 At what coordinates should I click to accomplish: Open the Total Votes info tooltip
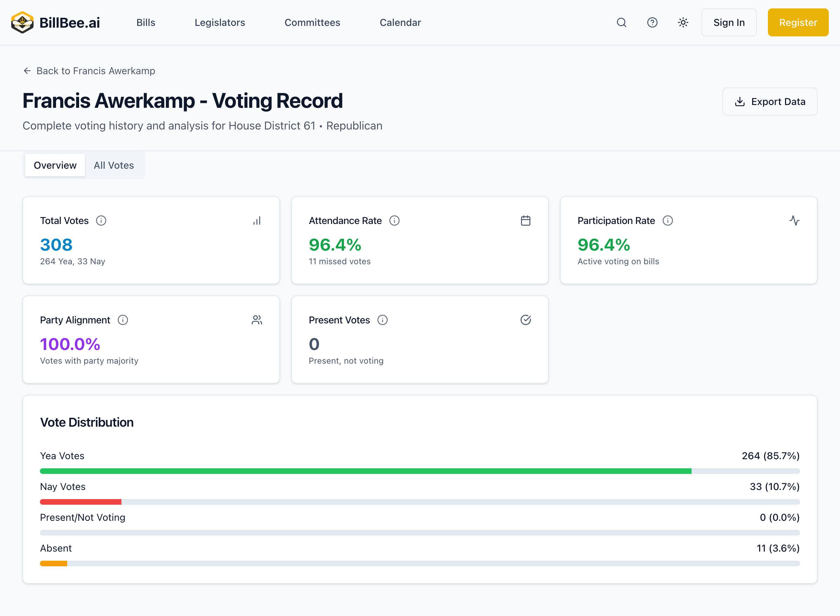pos(101,220)
